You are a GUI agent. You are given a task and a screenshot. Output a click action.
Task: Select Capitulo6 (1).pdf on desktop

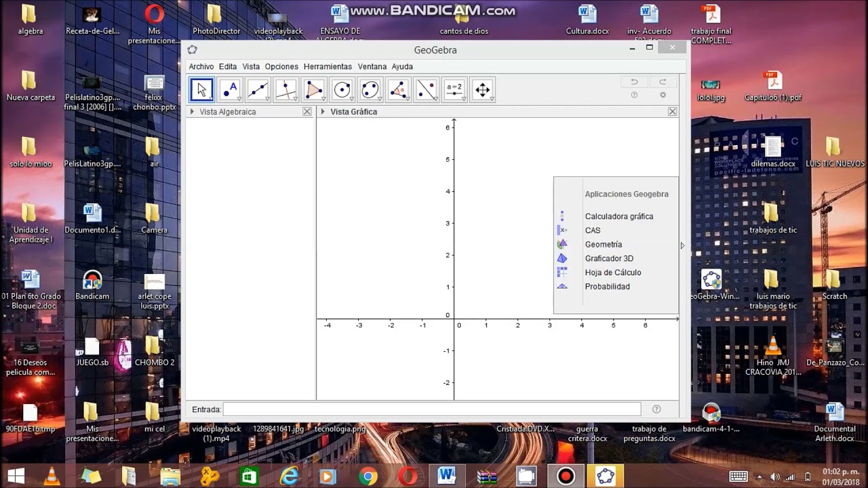pyautogui.click(x=773, y=86)
